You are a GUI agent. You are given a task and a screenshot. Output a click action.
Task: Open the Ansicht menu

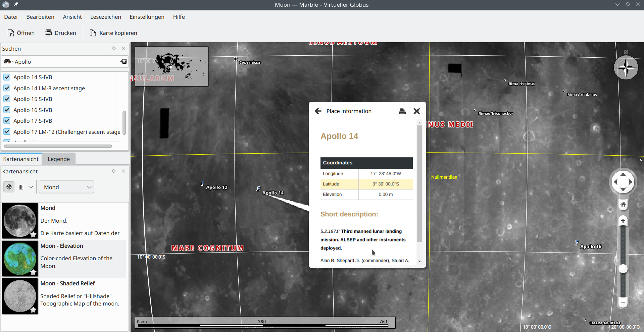[x=72, y=17]
